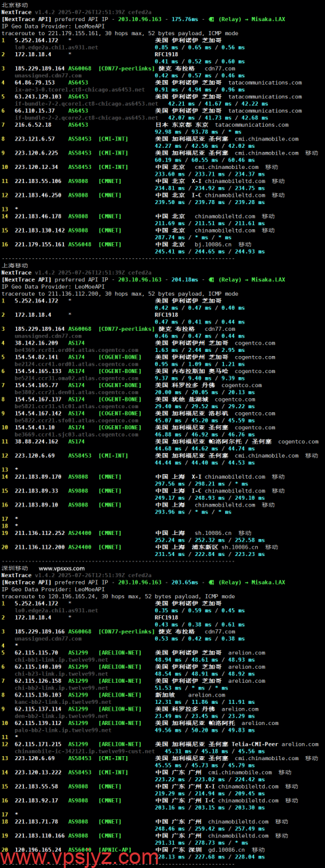Open the www.vpsxxs.com link
The width and height of the screenshot is (325, 868).
pos(62,567)
